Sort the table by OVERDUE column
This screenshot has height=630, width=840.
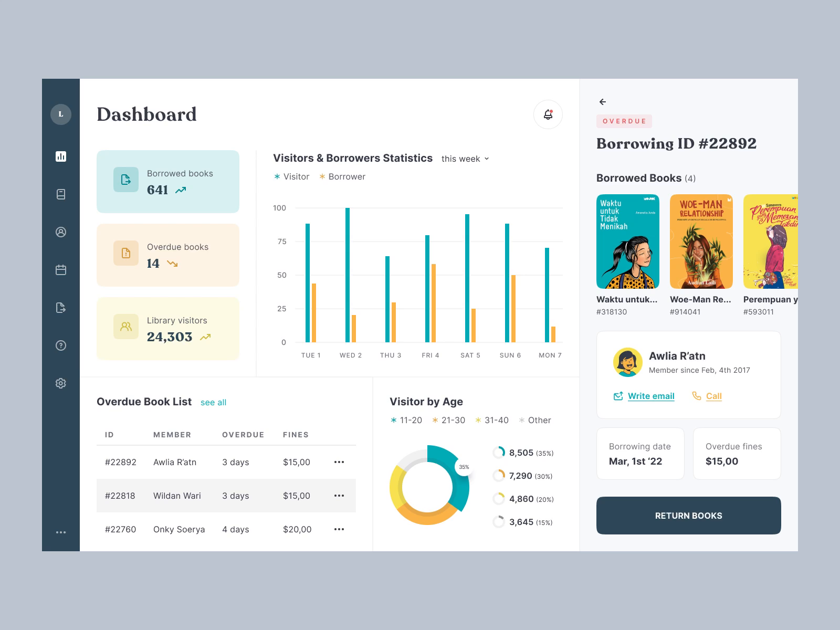point(243,435)
